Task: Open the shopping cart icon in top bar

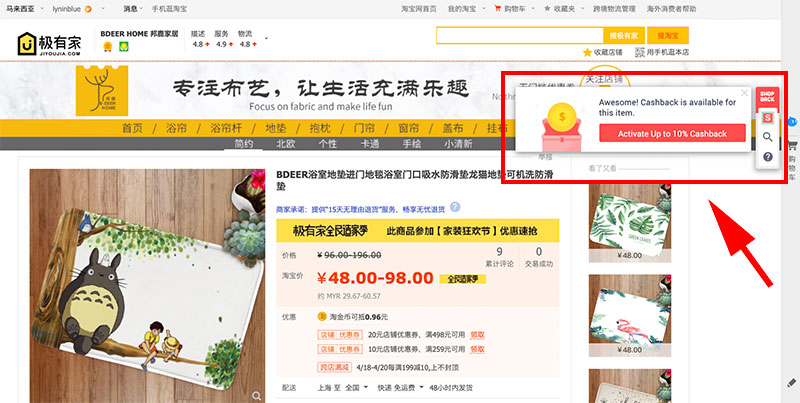Action: pyautogui.click(x=498, y=9)
